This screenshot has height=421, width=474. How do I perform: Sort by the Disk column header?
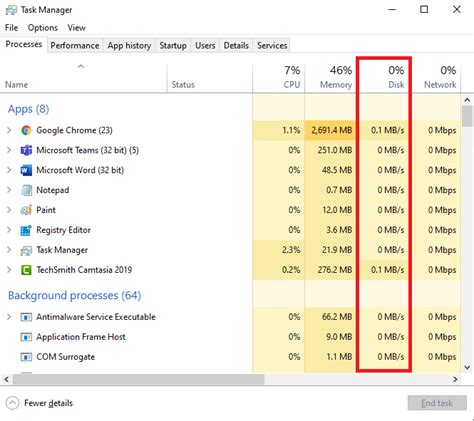coord(383,77)
